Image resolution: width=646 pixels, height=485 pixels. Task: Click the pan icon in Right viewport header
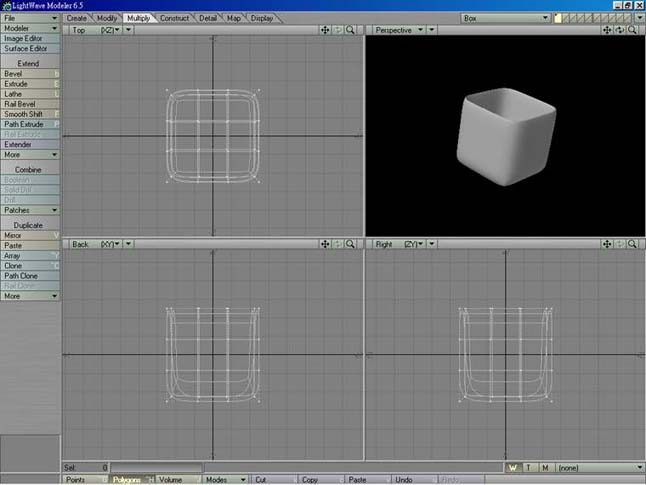(607, 244)
